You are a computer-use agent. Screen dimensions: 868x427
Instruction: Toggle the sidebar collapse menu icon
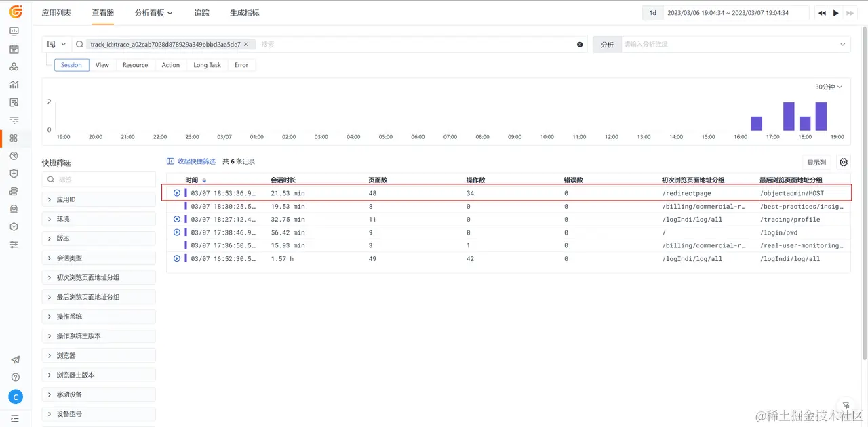click(15, 418)
